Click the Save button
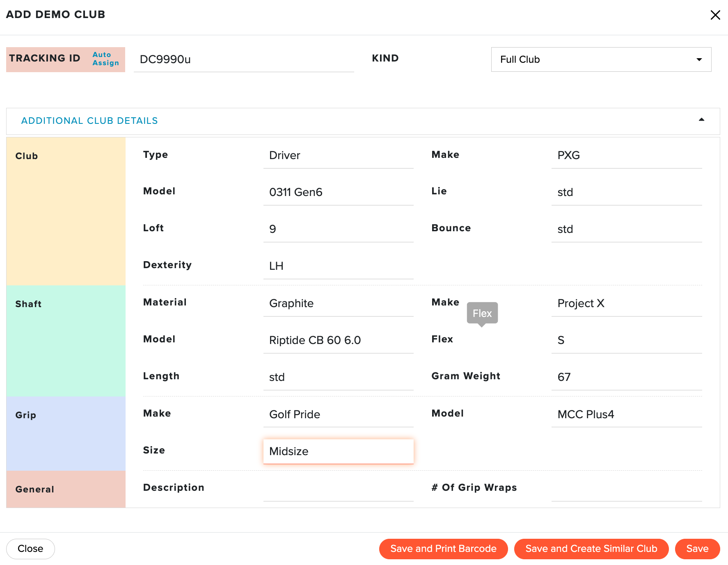Screen dimensions: 728x565 pos(697,549)
